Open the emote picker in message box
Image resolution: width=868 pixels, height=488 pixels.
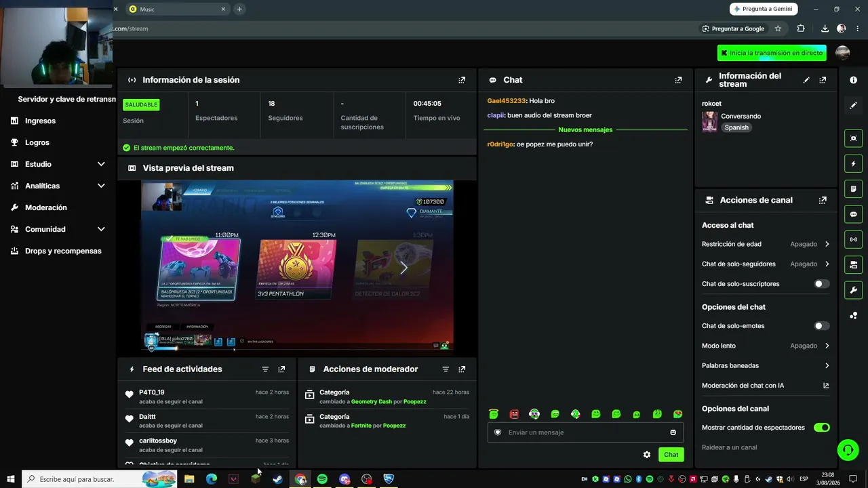(673, 432)
